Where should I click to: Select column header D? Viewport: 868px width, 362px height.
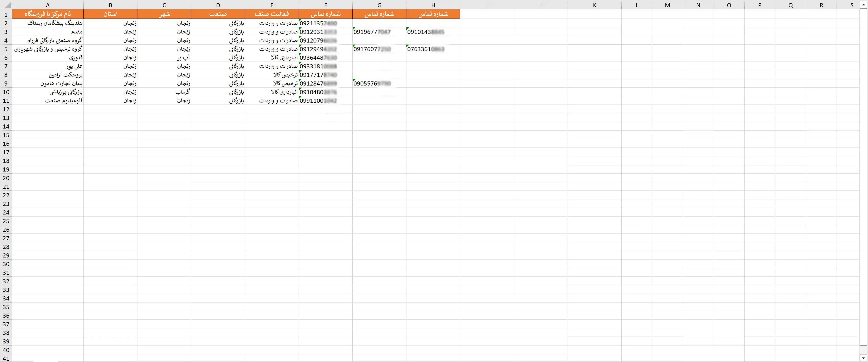click(218, 5)
